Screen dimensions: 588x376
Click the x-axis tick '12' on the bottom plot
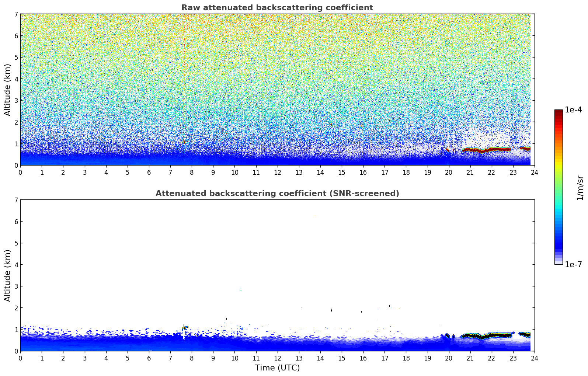point(277,358)
